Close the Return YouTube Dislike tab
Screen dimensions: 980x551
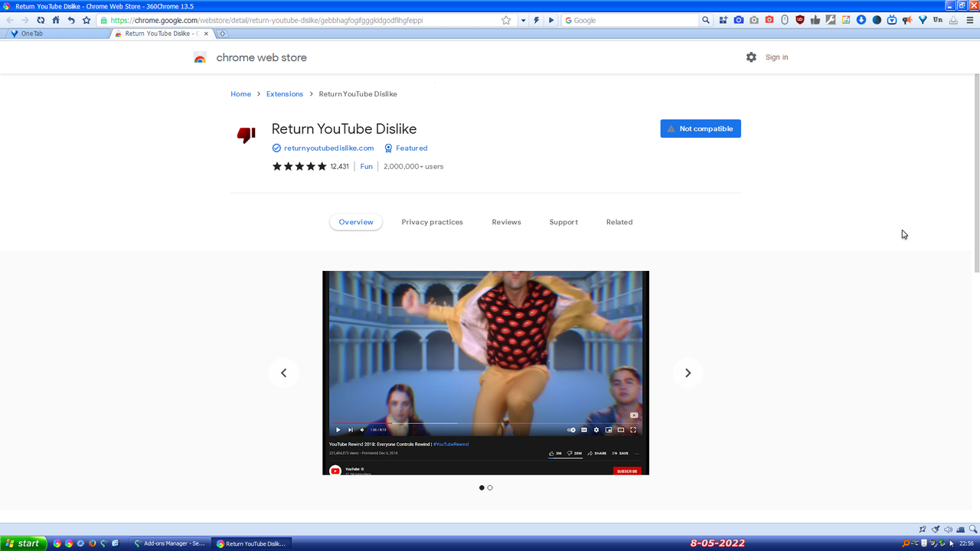coord(206,34)
